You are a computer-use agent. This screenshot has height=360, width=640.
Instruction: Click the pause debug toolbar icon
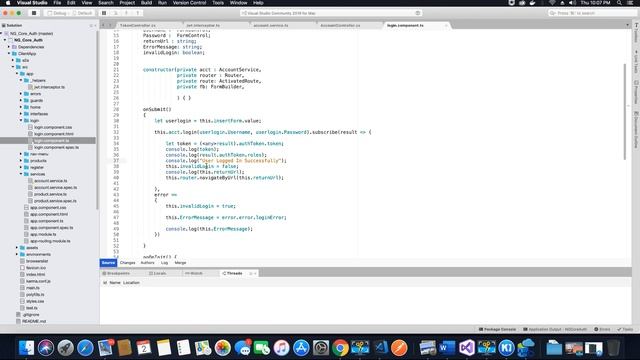(x=104, y=13)
